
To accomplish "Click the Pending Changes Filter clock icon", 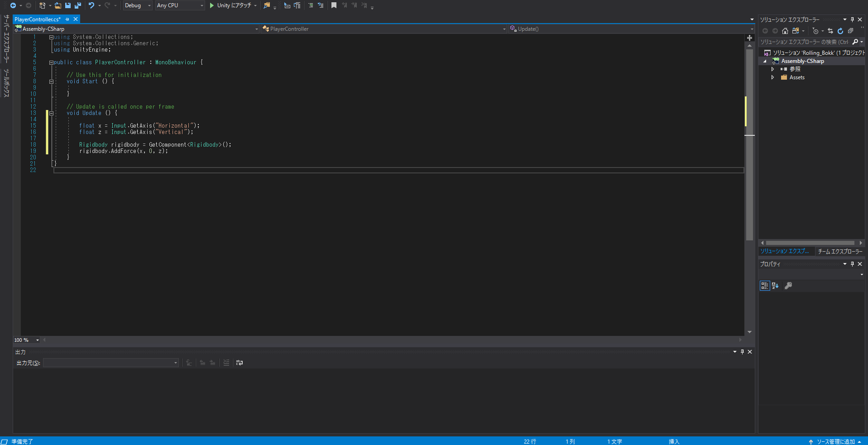I will click(815, 31).
